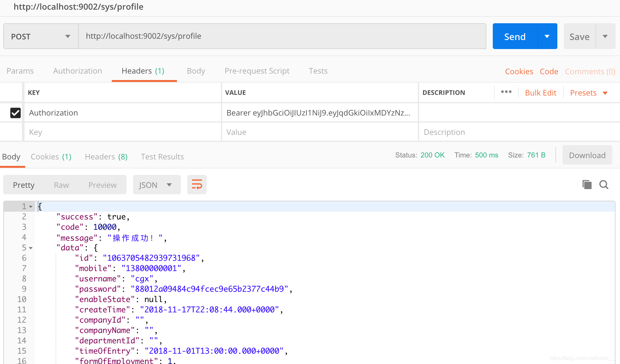The height and width of the screenshot is (364, 620).
Task: Open the Save options dropdown arrow
Action: point(605,36)
